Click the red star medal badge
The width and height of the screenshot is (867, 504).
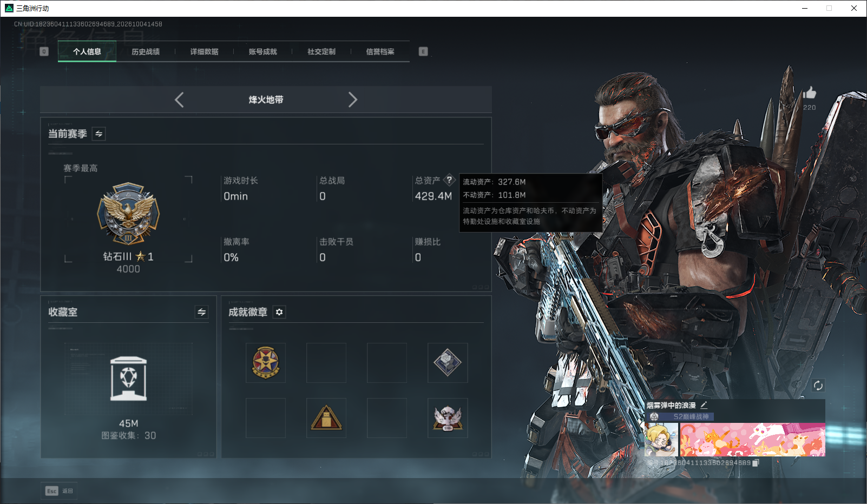[x=266, y=362]
